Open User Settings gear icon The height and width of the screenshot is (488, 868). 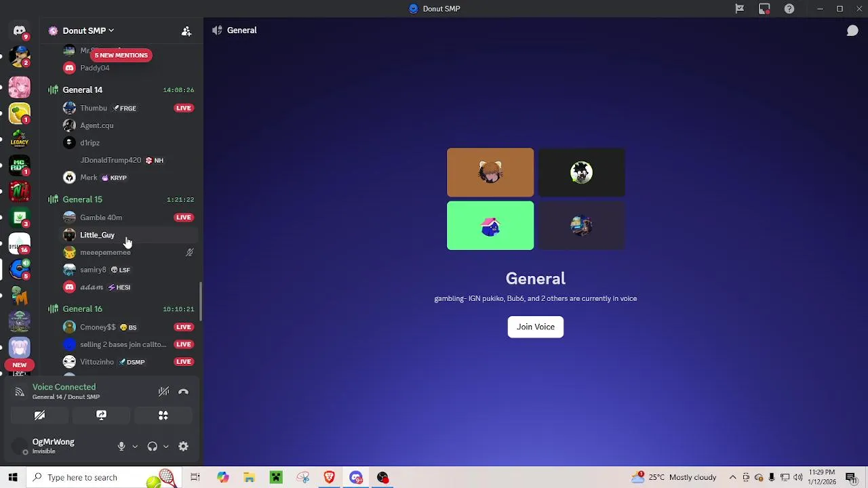pos(183,447)
